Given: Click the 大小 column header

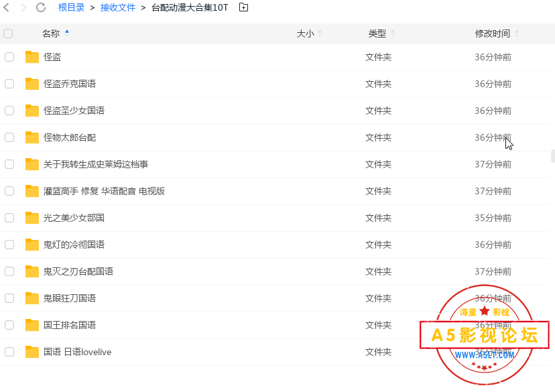Looking at the screenshot, I should pos(306,34).
